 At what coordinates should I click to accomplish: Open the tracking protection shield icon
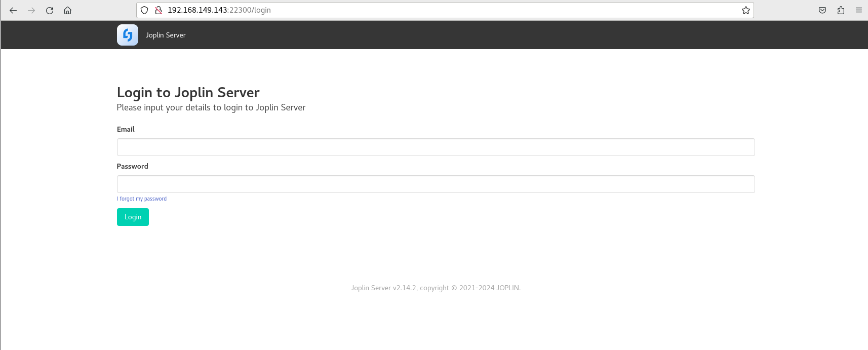coord(144,10)
